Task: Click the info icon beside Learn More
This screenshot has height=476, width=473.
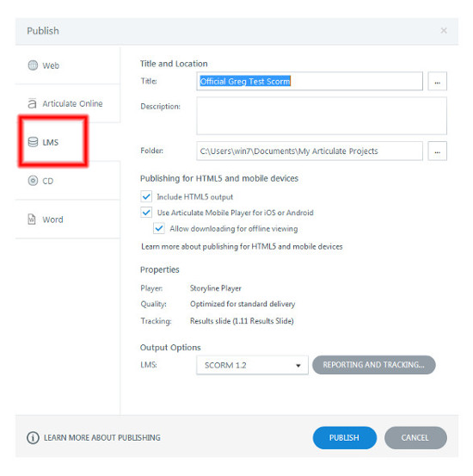Action: 33,437
